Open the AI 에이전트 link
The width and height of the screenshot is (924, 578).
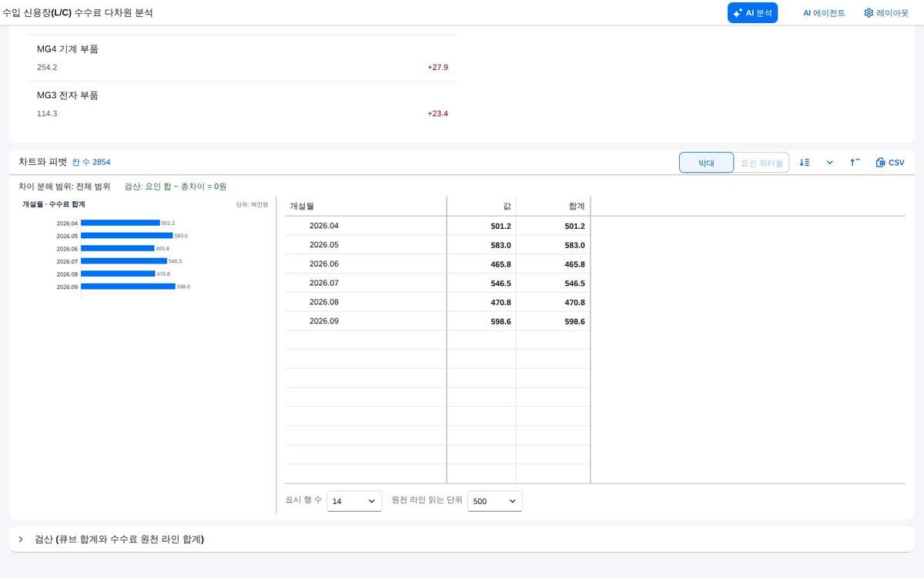[x=824, y=12]
